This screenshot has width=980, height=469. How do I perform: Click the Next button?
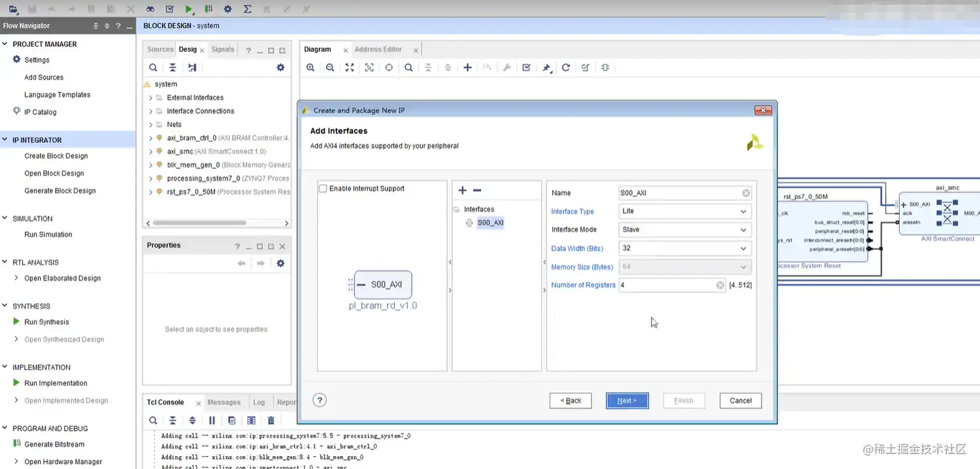[627, 400]
